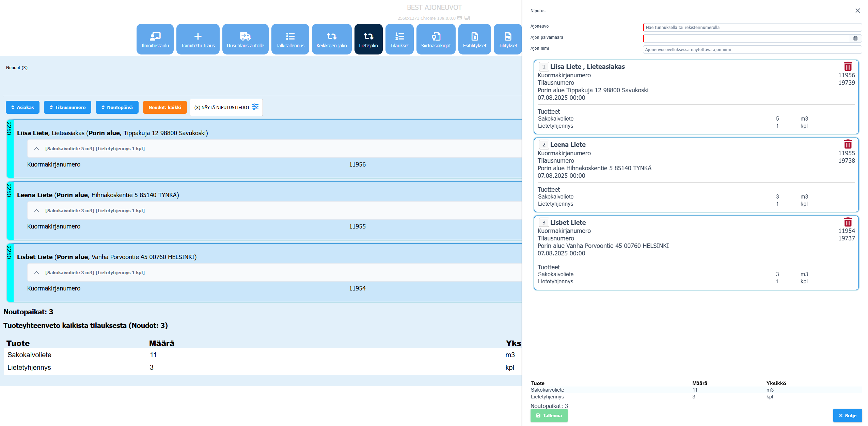
Task: Sort pickups by Asiakas
Action: click(x=22, y=107)
